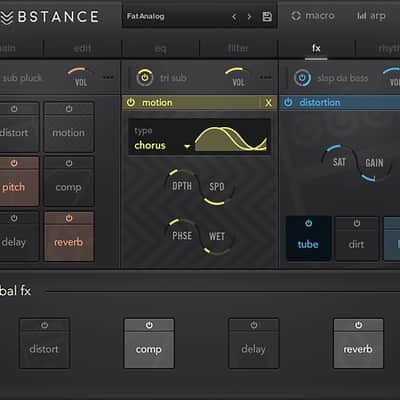Click the GAIN knob
400x400 pixels.
coord(374,163)
